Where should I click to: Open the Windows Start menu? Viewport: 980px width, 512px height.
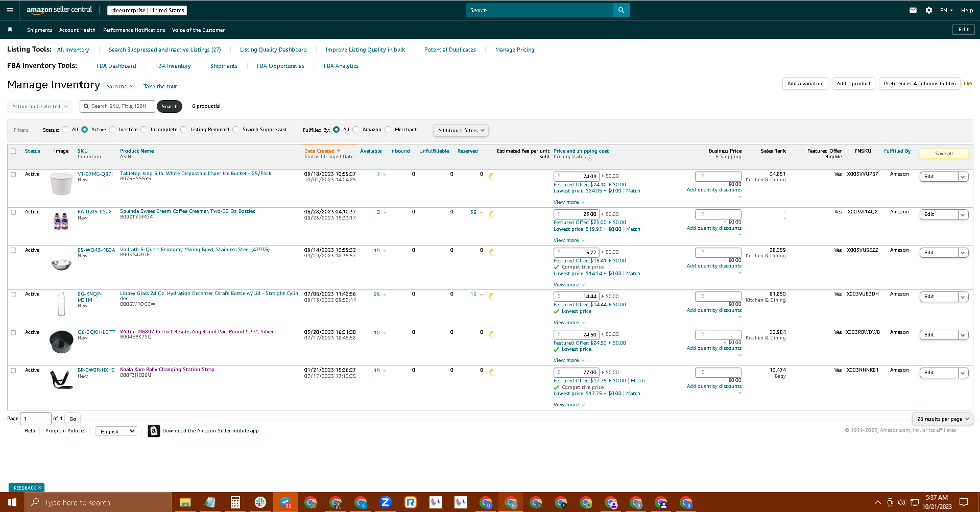(12, 502)
